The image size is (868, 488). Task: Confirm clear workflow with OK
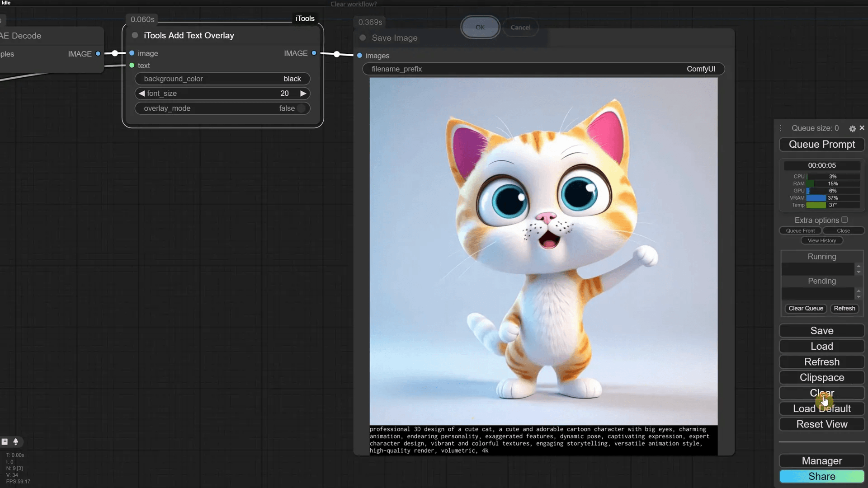coord(480,27)
